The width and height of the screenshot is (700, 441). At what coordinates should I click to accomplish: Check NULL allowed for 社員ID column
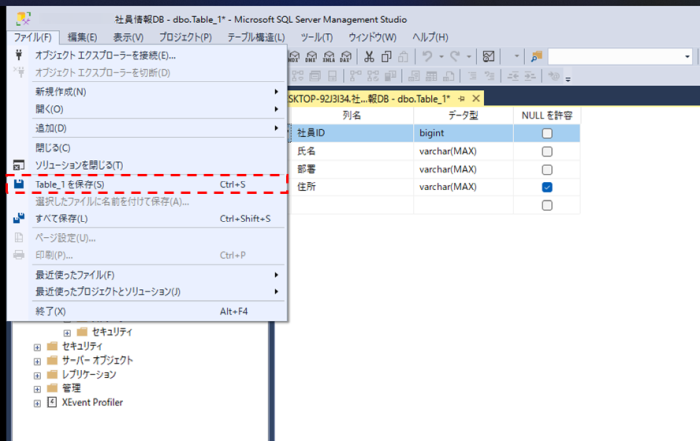pos(547,133)
